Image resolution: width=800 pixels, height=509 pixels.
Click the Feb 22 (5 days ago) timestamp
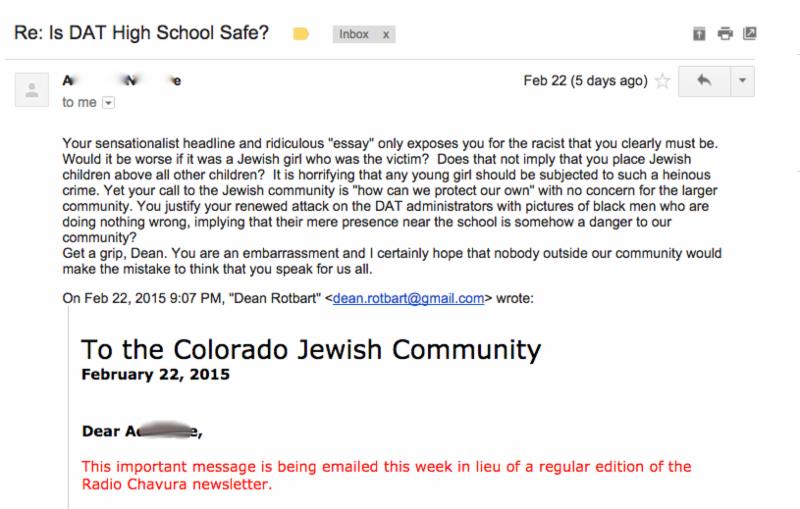[x=585, y=81]
